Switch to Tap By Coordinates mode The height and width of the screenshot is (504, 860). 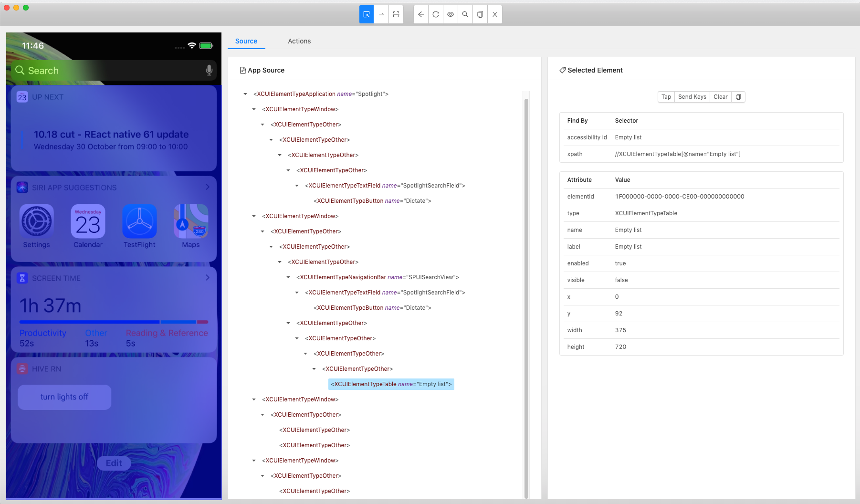tap(396, 14)
